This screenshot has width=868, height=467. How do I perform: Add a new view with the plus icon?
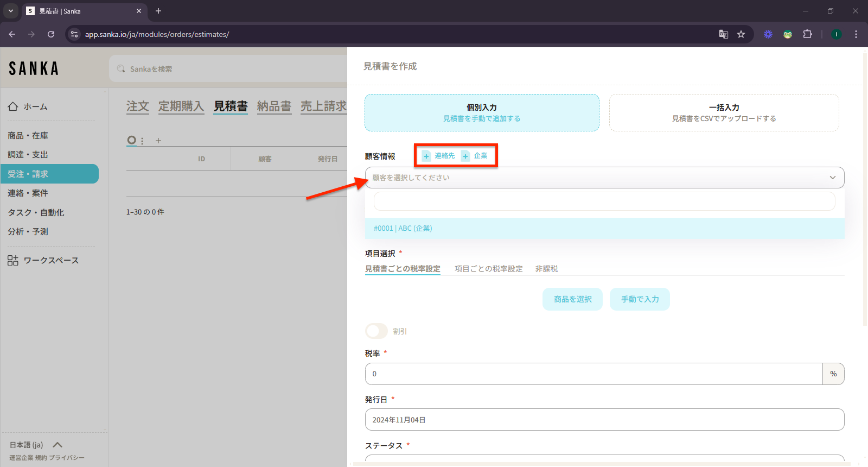(158, 141)
